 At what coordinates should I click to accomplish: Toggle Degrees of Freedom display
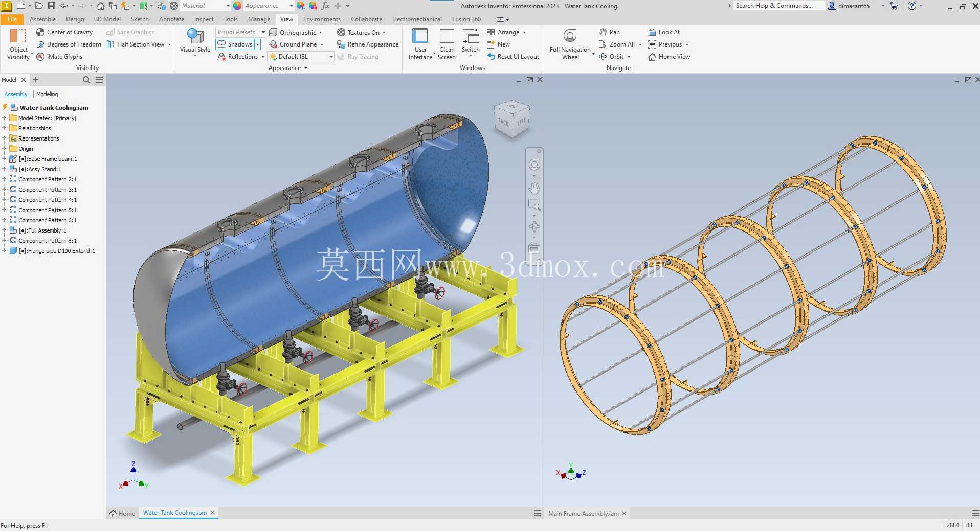click(x=69, y=44)
